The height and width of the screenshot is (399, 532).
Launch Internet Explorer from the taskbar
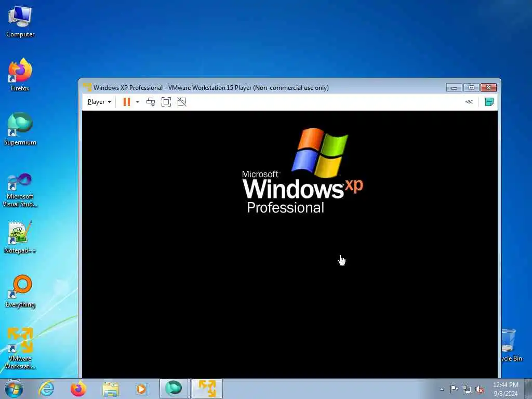[x=46, y=389]
